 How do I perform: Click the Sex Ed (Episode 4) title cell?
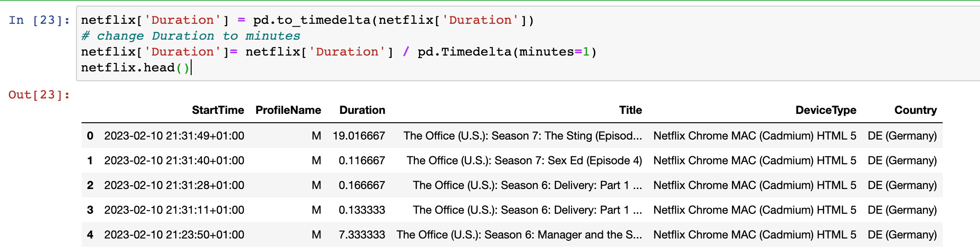point(524,161)
